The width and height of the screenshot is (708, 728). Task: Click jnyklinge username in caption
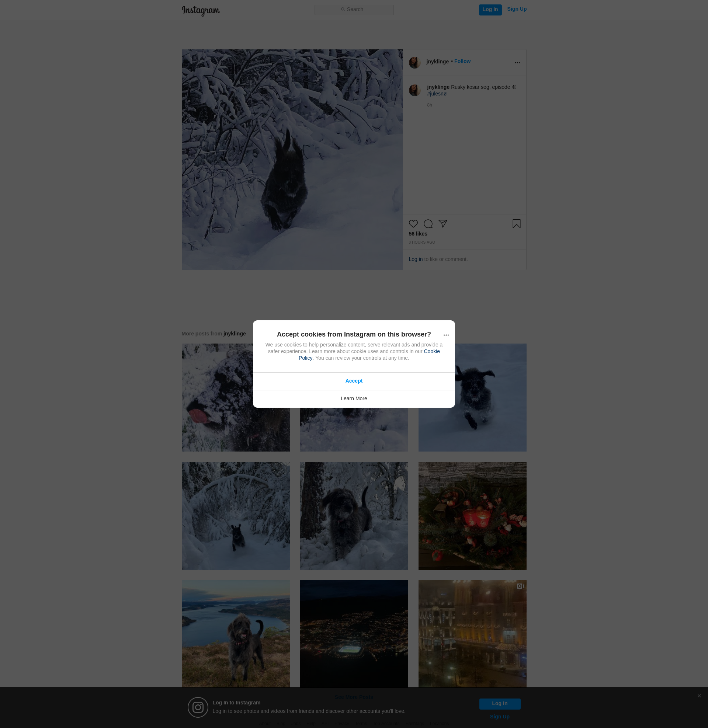(438, 87)
